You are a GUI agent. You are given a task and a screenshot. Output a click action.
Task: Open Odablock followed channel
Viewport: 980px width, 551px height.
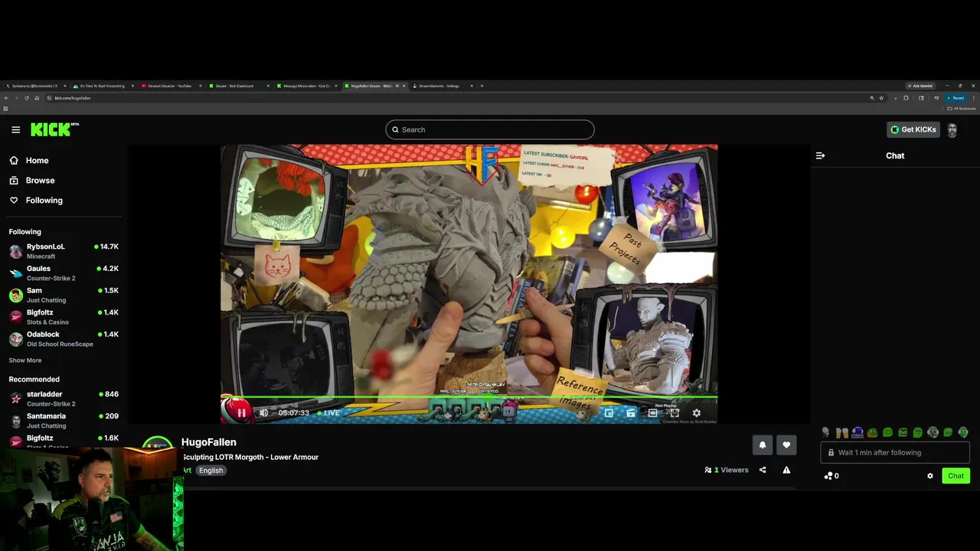point(63,339)
